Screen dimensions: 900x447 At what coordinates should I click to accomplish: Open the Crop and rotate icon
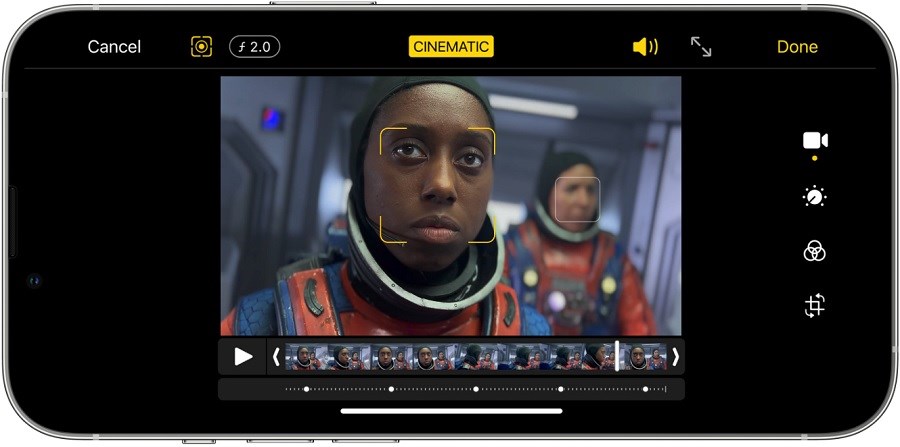pos(814,305)
